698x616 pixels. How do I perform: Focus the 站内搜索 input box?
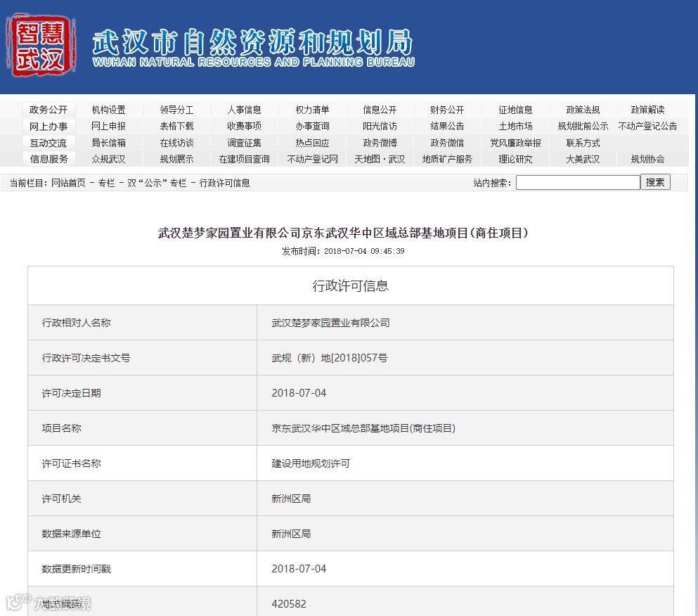[578, 182]
